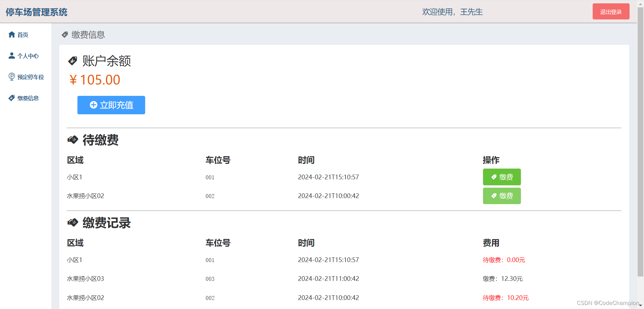The height and width of the screenshot is (309, 644).
Task: Click spot number 003 in records
Action: click(x=210, y=279)
